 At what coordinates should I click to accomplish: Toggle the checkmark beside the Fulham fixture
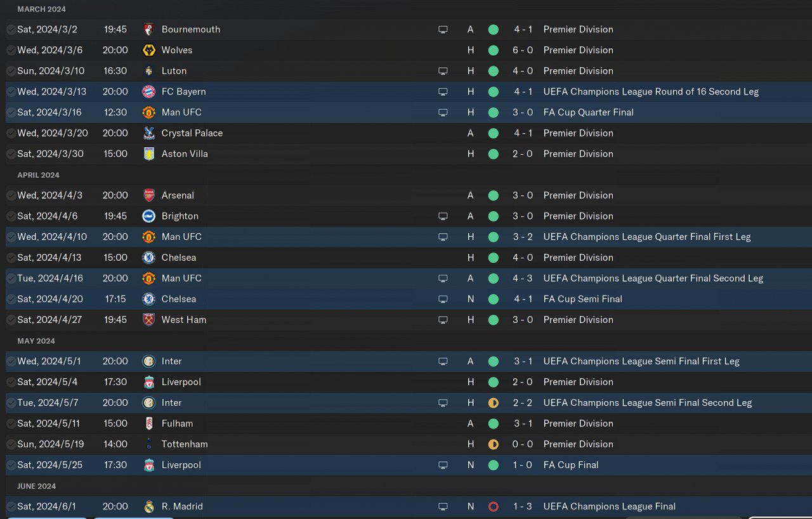click(11, 423)
